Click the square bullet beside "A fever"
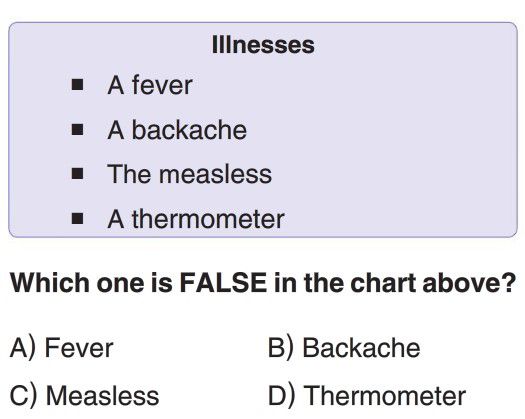Viewport: 525px width, 419px height. tap(77, 85)
